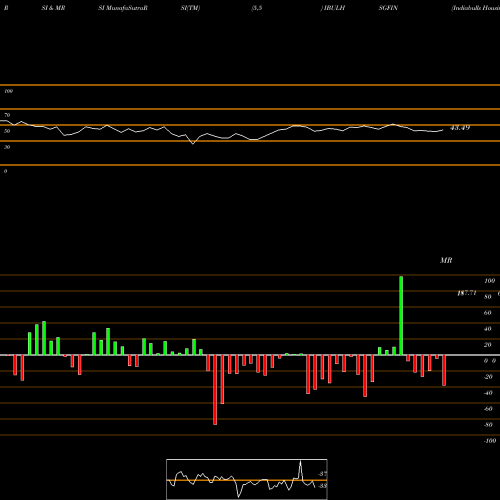Viewport: 500px width, 500px height.
Task: Click the -60 label on MR axis
Action: [488, 409]
